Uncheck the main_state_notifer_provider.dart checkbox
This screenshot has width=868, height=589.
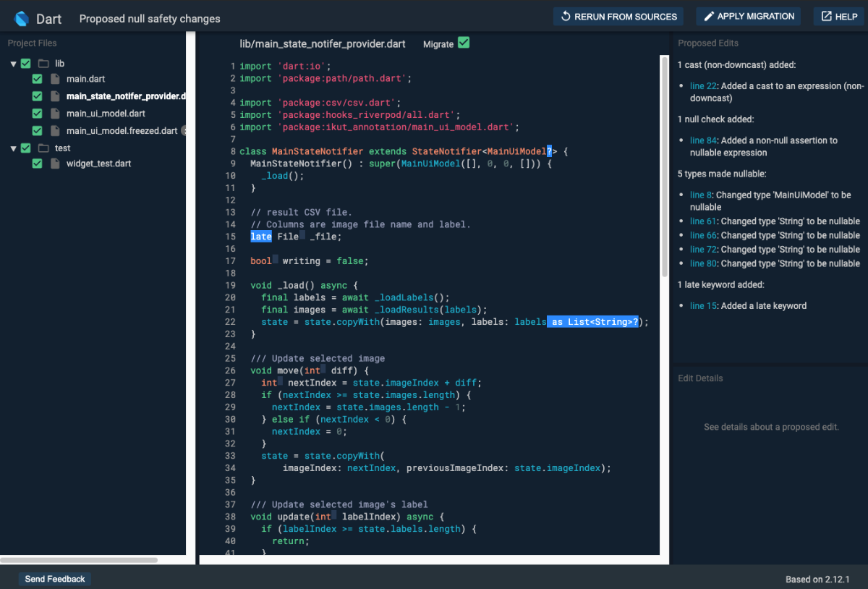38,96
